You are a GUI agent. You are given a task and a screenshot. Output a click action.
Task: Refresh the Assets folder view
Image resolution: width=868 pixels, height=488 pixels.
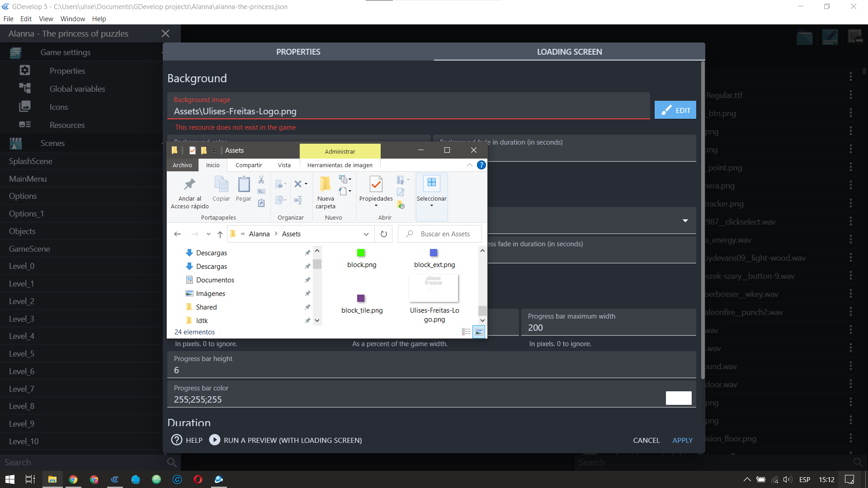click(x=384, y=234)
